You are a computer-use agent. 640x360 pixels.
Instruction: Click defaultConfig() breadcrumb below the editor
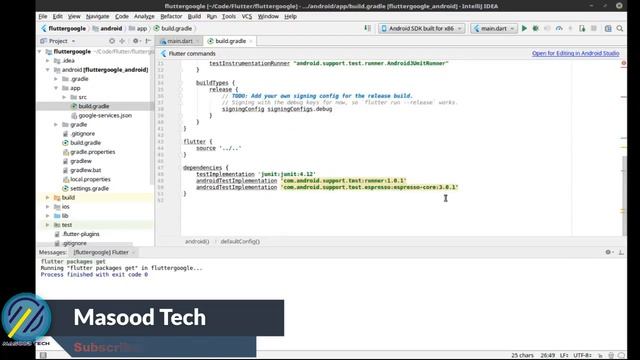click(240, 241)
